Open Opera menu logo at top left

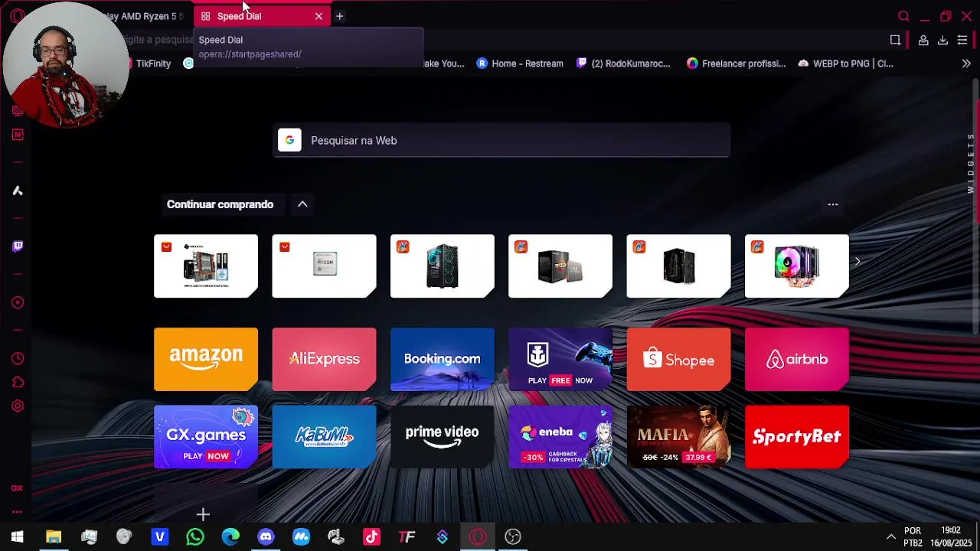pyautogui.click(x=18, y=16)
